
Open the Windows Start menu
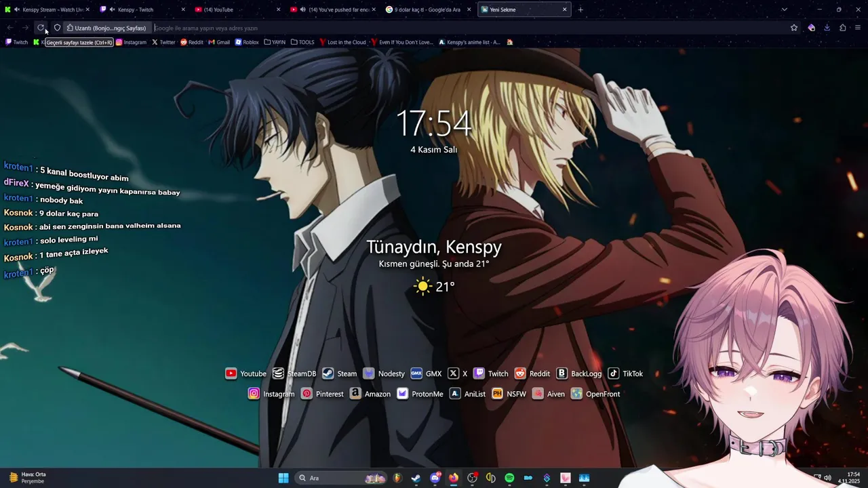283,478
